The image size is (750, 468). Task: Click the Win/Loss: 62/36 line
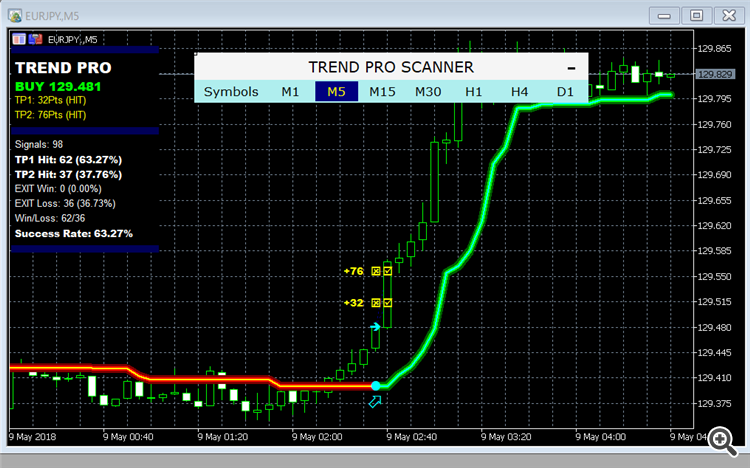tap(50, 218)
